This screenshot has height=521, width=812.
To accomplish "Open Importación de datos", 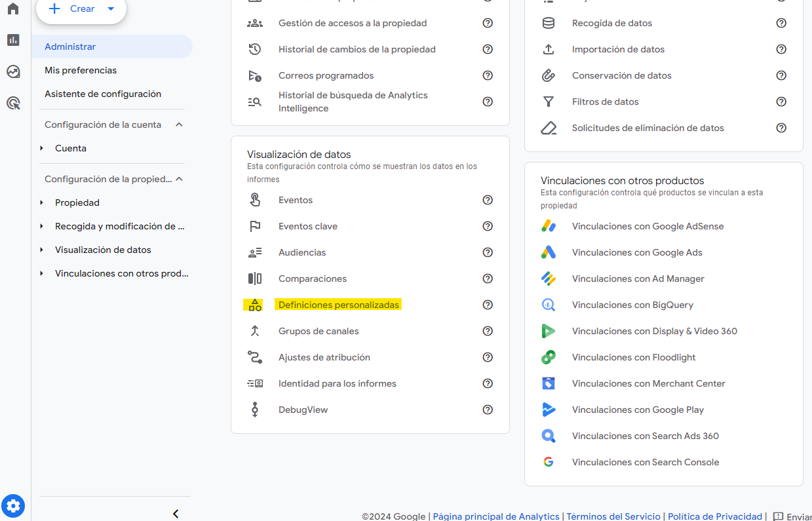I will (618, 49).
